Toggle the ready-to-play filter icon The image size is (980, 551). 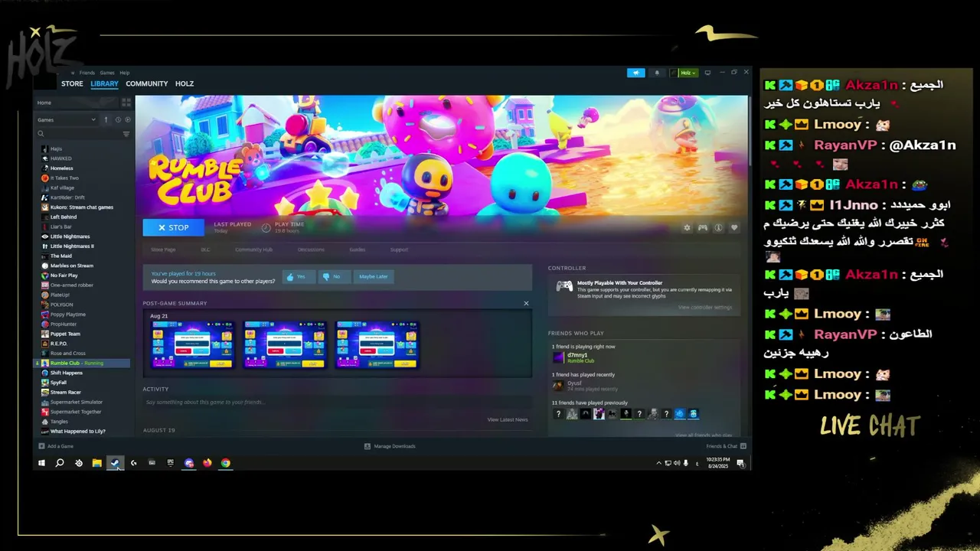pos(127,119)
